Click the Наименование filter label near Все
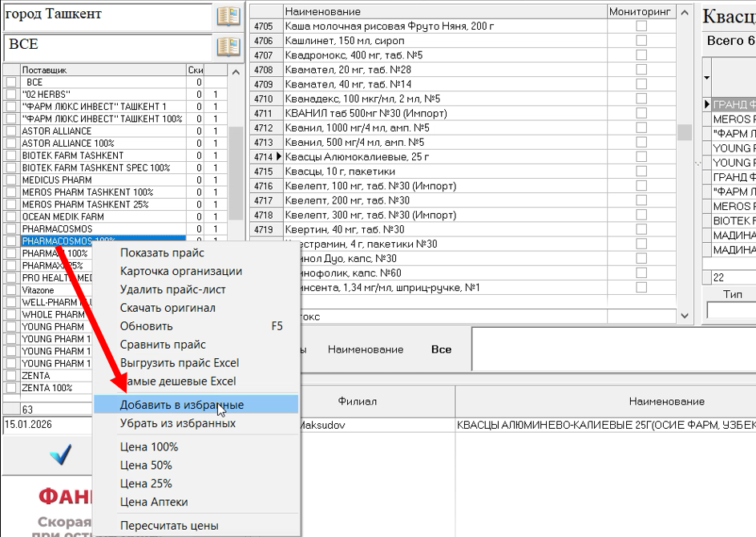The image size is (756, 537). [x=366, y=349]
